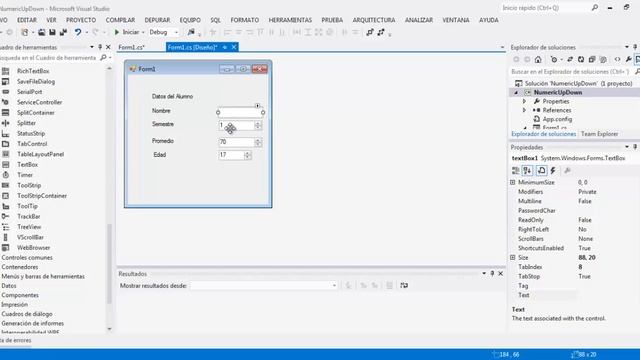Expand the Properties node in solution explorer

point(524,101)
